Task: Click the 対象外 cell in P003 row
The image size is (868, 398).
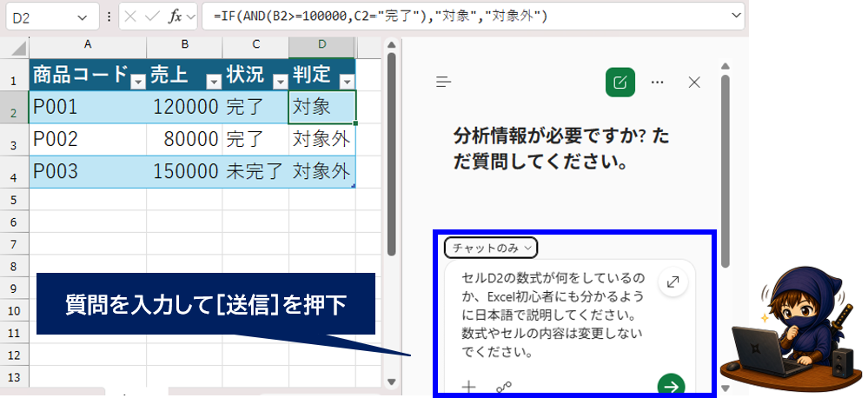Action: 321,172
